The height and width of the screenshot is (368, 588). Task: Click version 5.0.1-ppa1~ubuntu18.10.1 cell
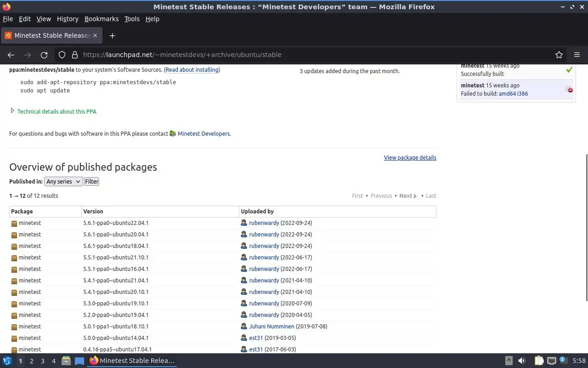pos(116,327)
